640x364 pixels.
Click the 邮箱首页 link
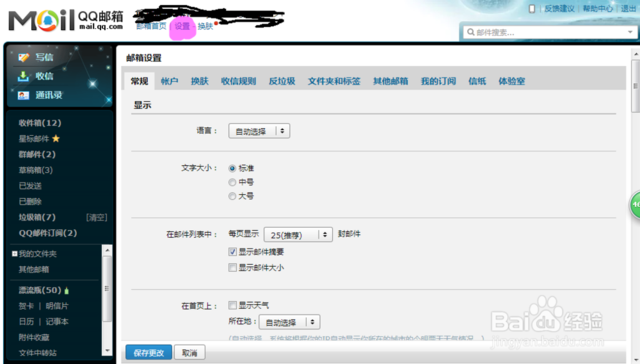151,26
